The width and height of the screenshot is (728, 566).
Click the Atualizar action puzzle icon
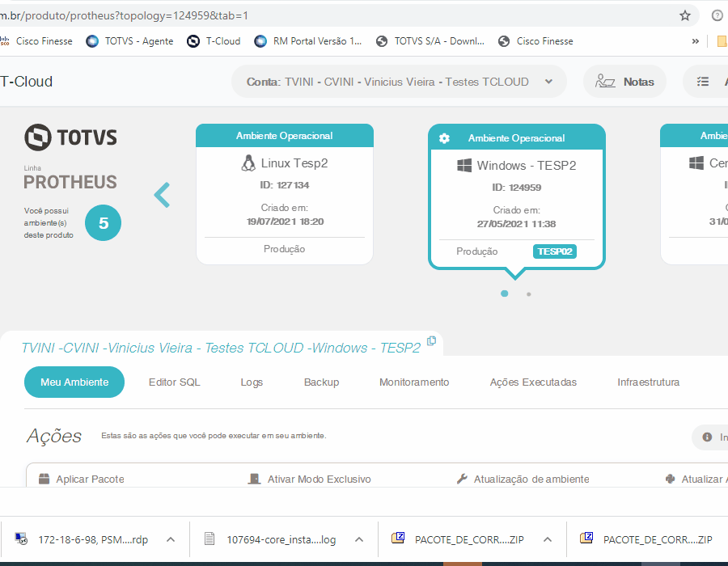(670, 479)
